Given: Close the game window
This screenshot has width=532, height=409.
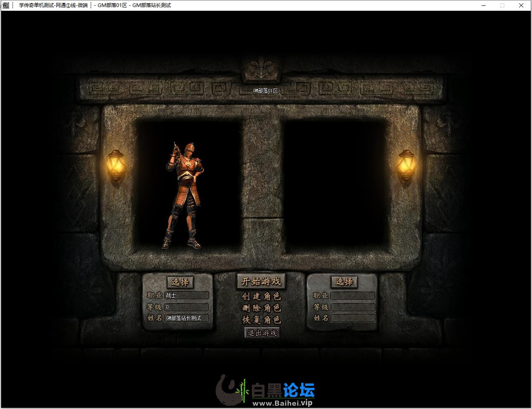Looking at the screenshot, I should [x=520, y=5].
